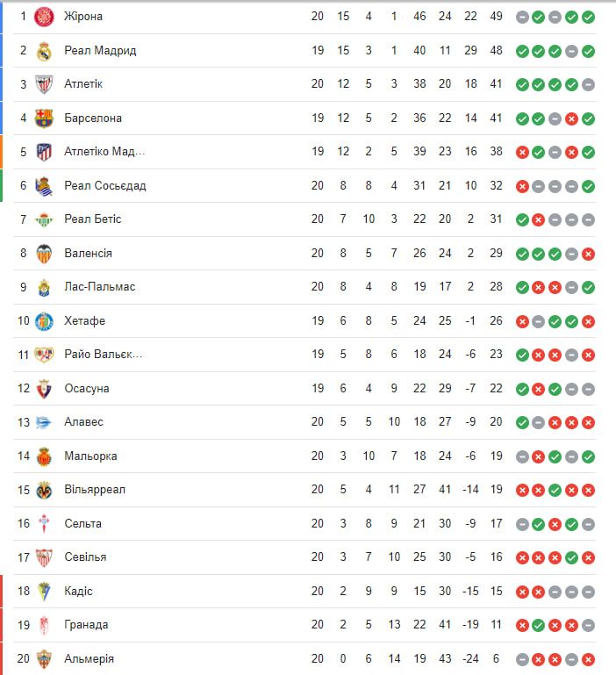This screenshot has height=675, width=616.
Task: Click the Хетафе blue crest icon
Action: [44, 321]
